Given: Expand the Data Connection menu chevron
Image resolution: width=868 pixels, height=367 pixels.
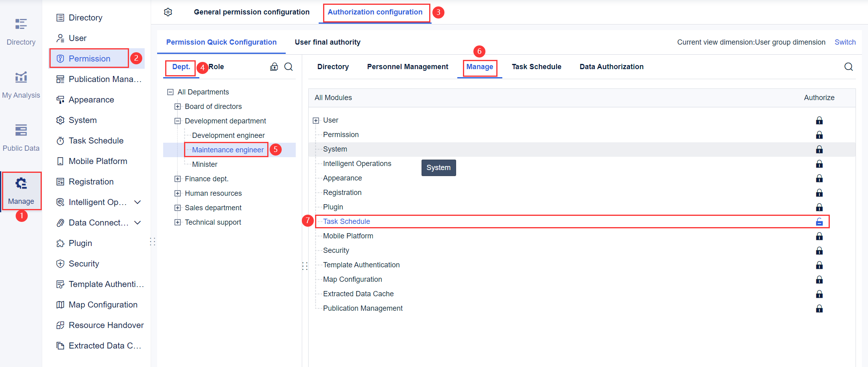Looking at the screenshot, I should (138, 222).
